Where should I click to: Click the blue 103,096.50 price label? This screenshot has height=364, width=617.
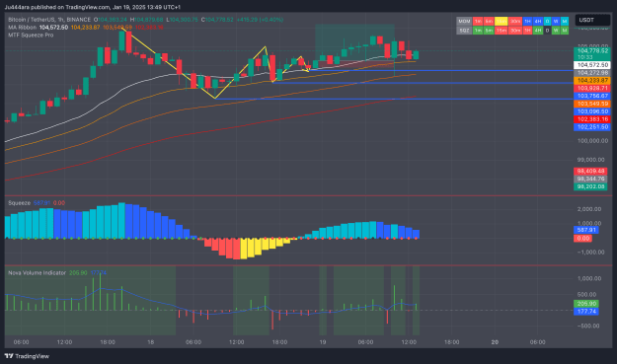click(x=592, y=111)
